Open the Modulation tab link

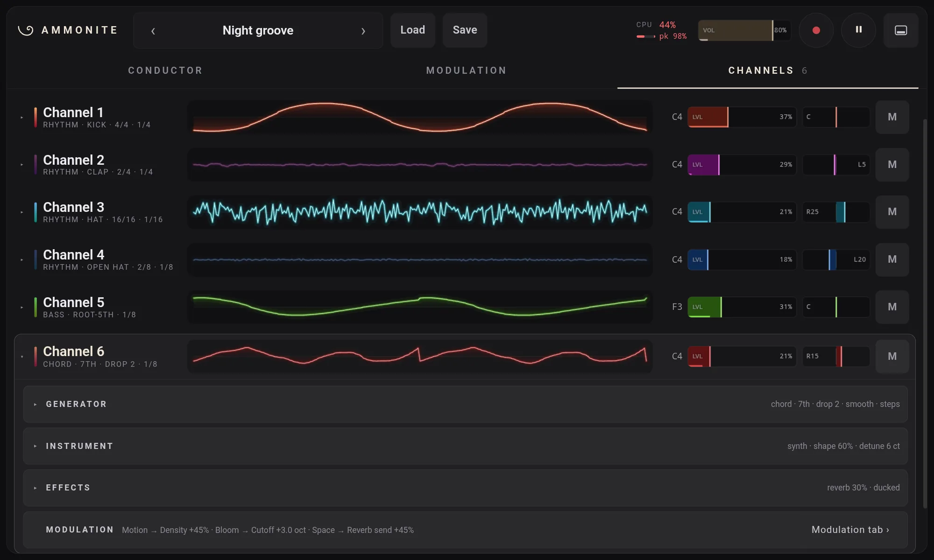click(x=850, y=530)
